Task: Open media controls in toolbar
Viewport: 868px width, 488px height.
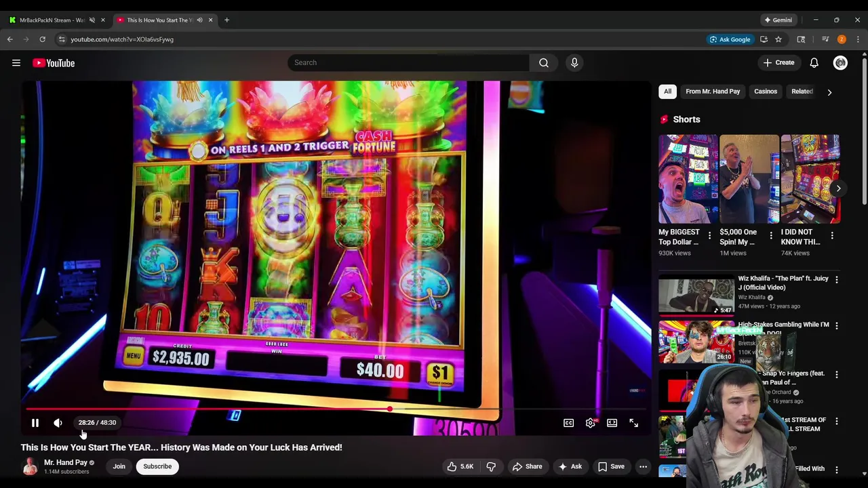Action: [825, 39]
